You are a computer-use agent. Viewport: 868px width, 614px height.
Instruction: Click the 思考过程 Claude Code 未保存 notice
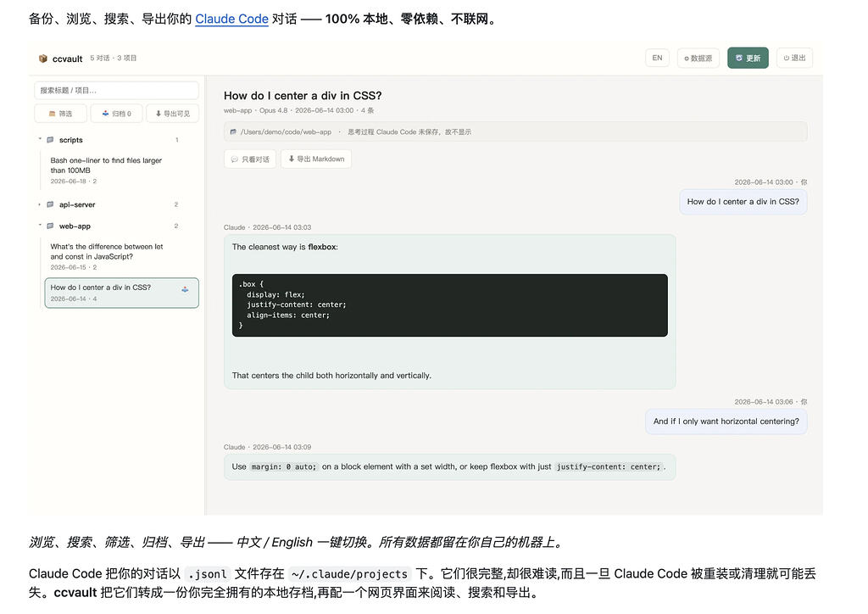tap(409, 131)
